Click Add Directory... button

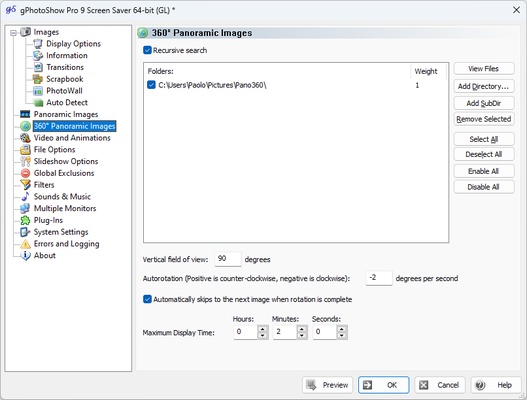484,86
